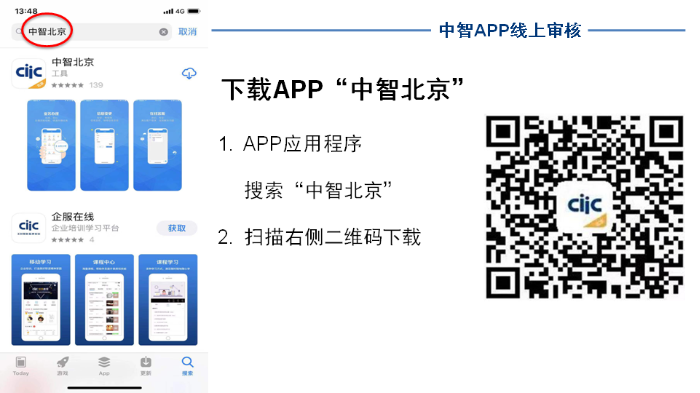
Task: Open the 中智北京 app icon
Action: (x=29, y=73)
